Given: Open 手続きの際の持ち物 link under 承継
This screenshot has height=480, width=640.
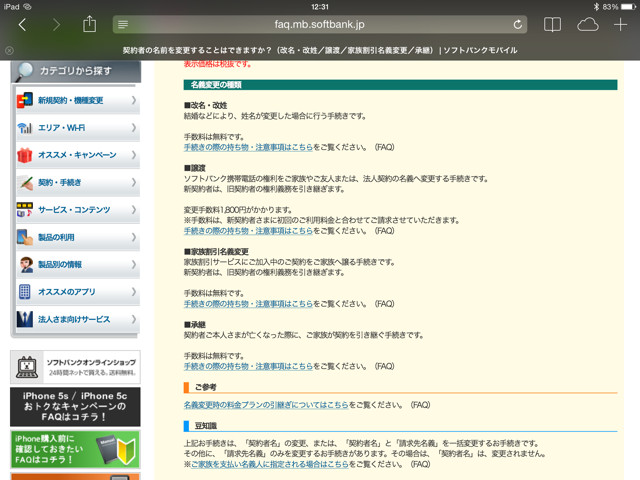Looking at the screenshot, I should point(248,367).
